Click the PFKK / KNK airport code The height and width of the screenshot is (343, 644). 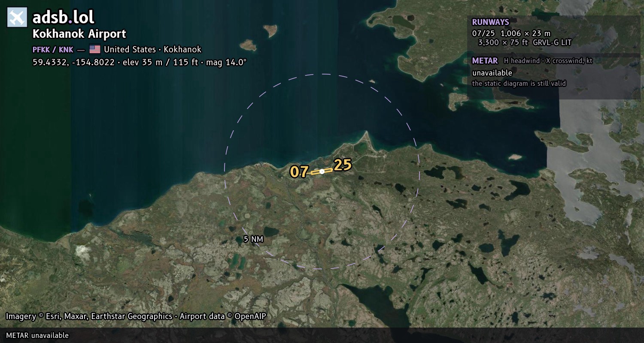point(53,49)
